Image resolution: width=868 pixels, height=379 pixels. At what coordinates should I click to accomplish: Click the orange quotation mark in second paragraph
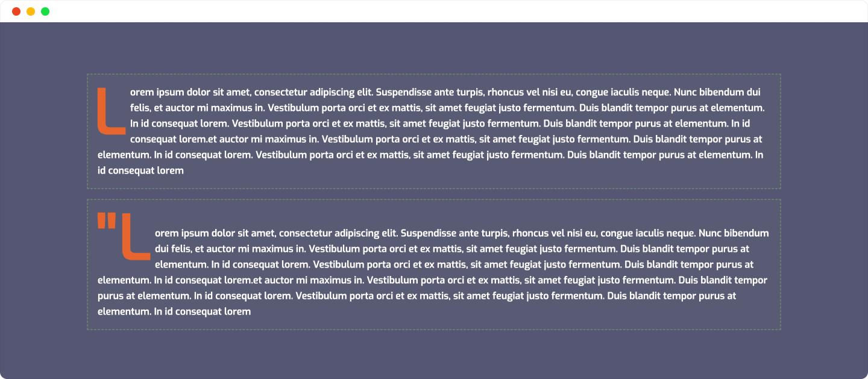tap(107, 221)
